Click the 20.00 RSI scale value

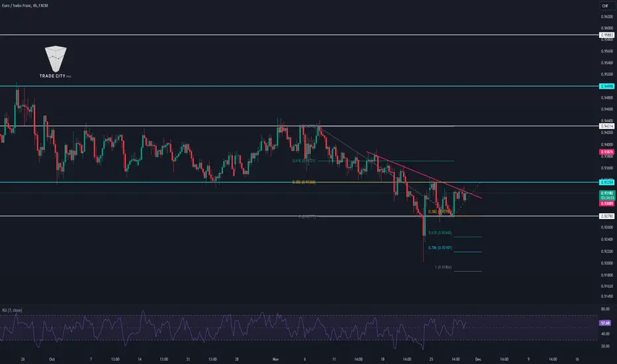pyautogui.click(x=605, y=346)
